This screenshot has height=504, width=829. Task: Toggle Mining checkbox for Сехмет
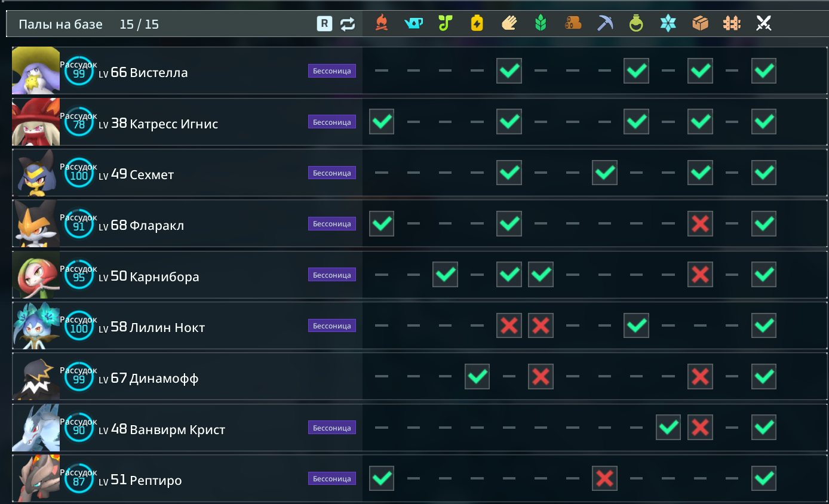[604, 173]
